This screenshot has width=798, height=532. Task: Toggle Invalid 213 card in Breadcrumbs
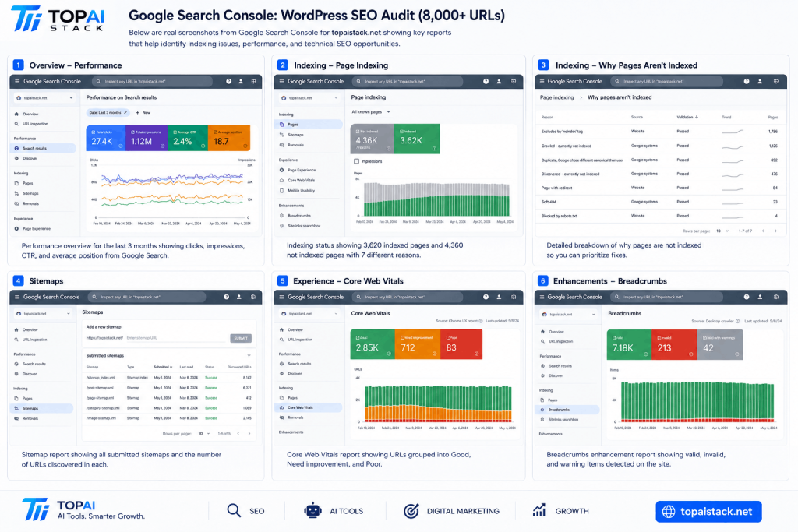674,344
